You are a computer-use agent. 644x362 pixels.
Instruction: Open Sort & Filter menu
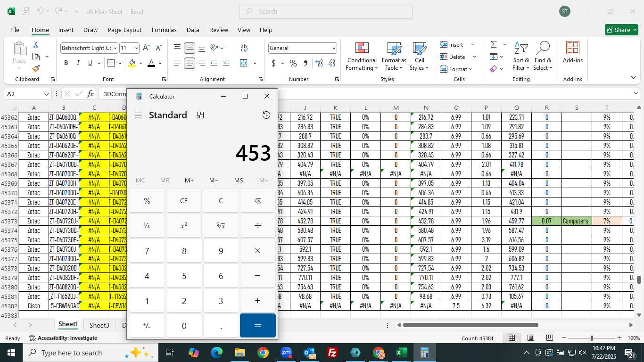521,57
